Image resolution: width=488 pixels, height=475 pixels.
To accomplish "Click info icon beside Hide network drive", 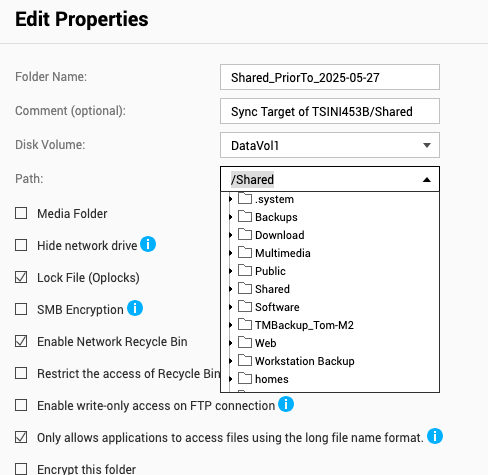I will point(148,244).
